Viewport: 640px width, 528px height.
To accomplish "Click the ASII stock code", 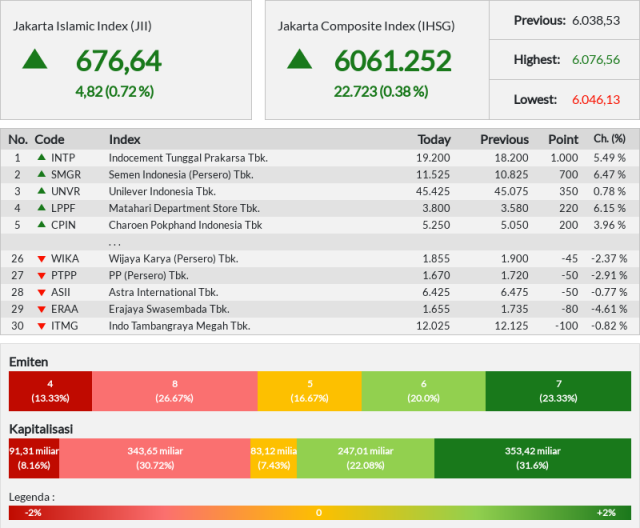I will 60,292.
